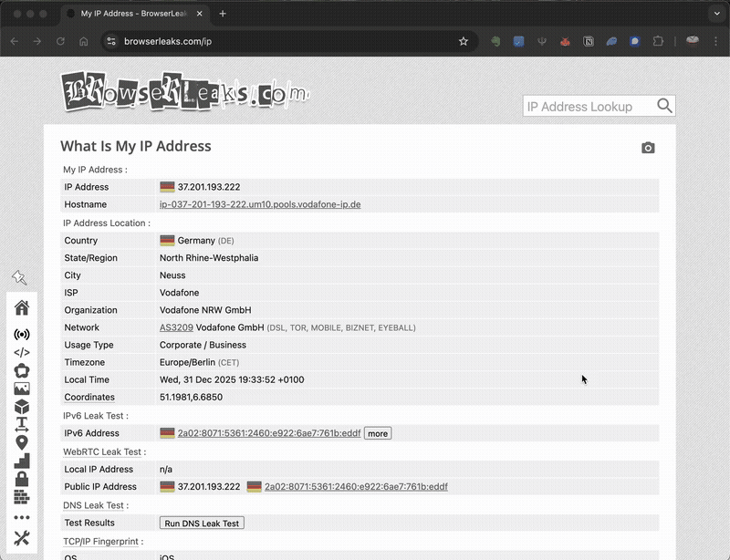
Task: Click the map pin geolocation icon in sidebar
Action: point(21,442)
